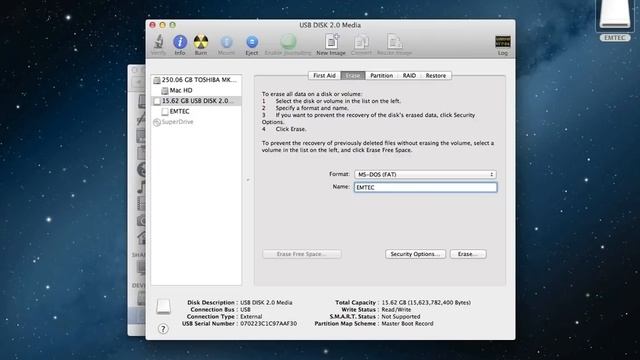Screen dimensions: 640x360
Task: Select the Mac HD volume
Action: tap(196, 90)
